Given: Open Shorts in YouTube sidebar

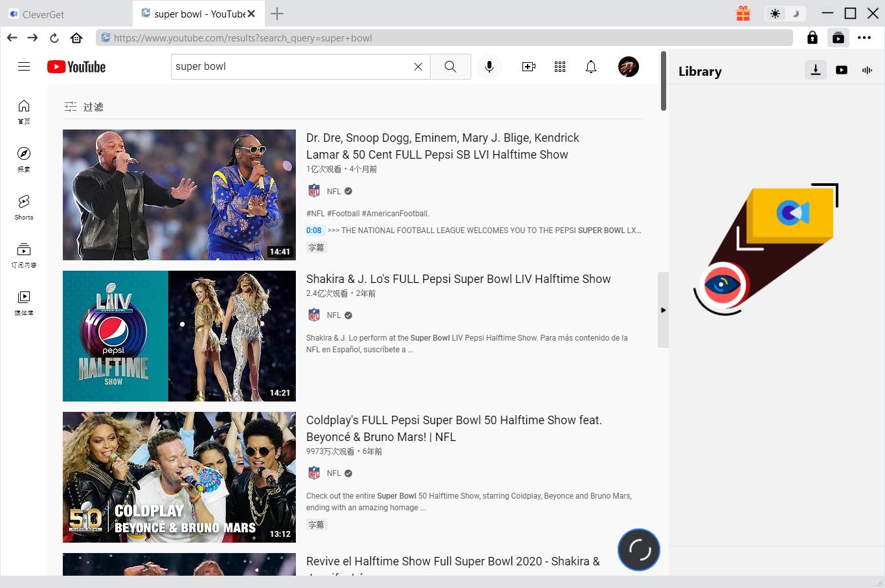Looking at the screenshot, I should [24, 207].
